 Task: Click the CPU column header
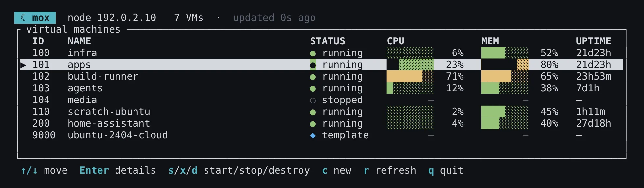(x=396, y=41)
